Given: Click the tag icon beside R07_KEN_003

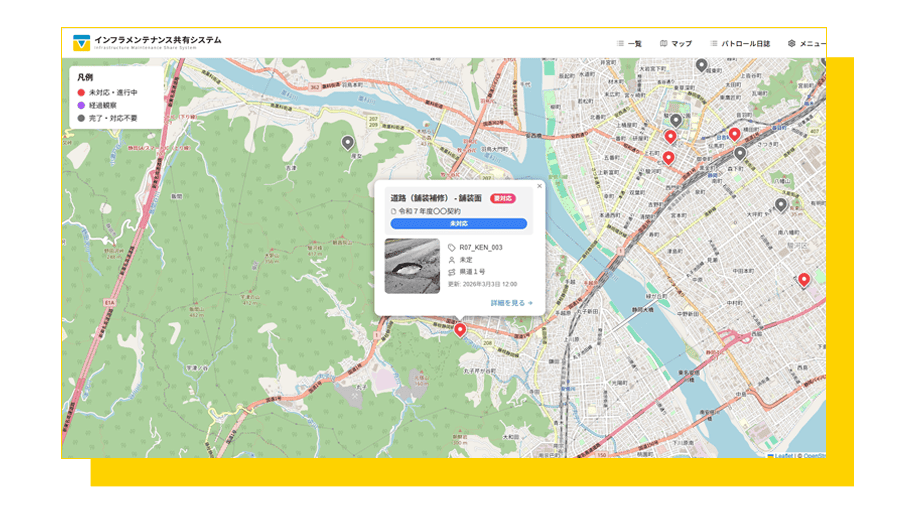Looking at the screenshot, I should 452,248.
